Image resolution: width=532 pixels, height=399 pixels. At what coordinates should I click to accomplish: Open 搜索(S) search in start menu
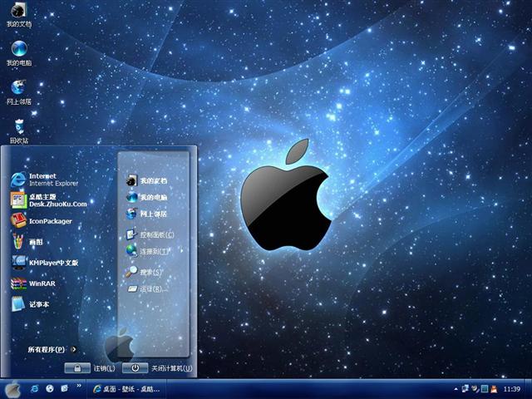[x=144, y=272]
